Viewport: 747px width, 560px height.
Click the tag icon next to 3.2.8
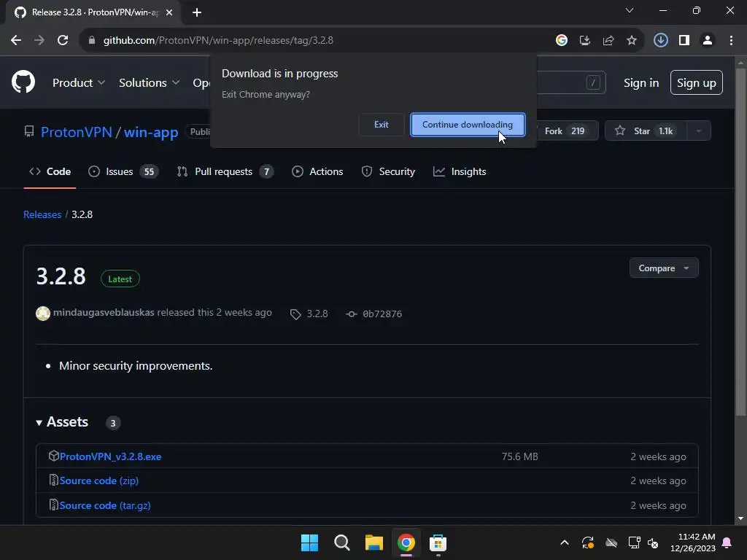pyautogui.click(x=295, y=314)
